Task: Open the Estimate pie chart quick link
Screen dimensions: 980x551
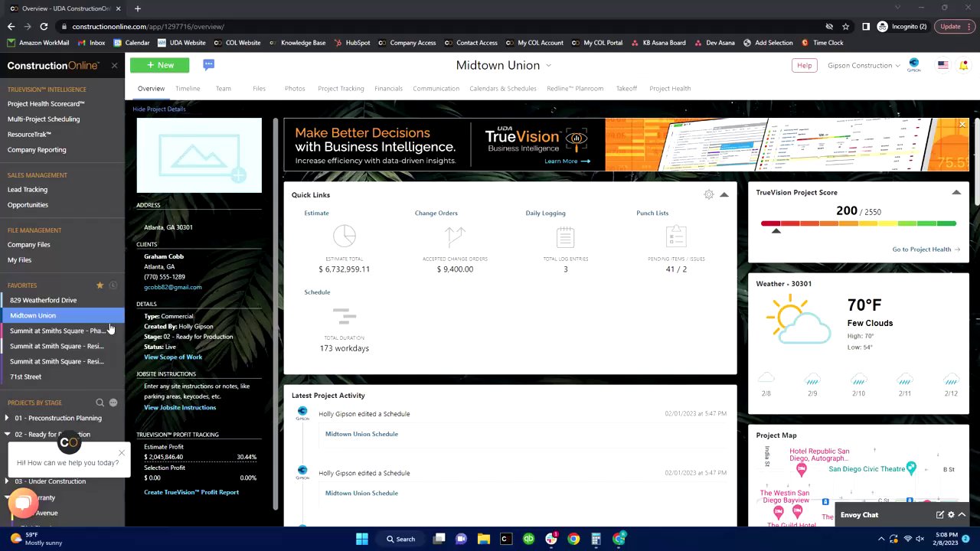Action: point(345,236)
